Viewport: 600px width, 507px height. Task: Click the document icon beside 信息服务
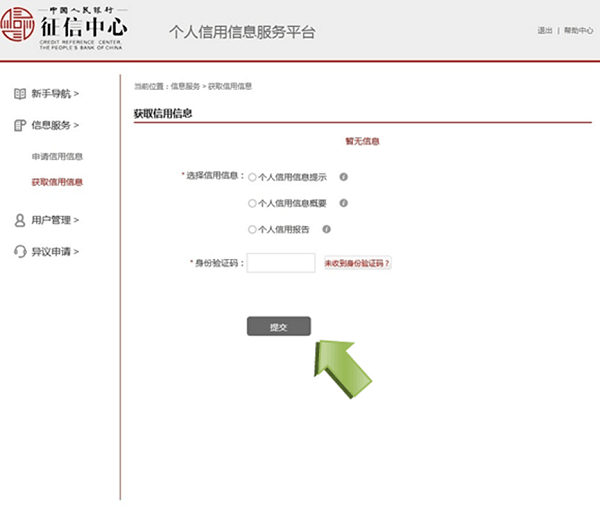tap(20, 125)
